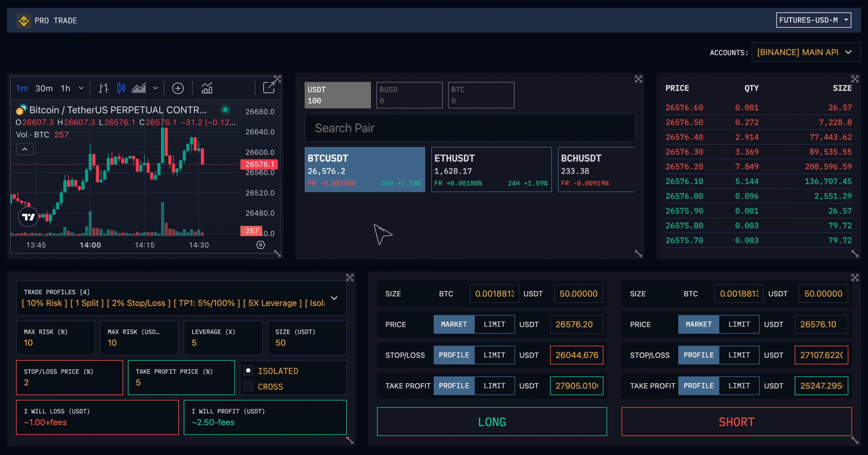Screen dimensions: 868x455
Task: Switch the chart to the 30m timeframe
Action: 44,88
